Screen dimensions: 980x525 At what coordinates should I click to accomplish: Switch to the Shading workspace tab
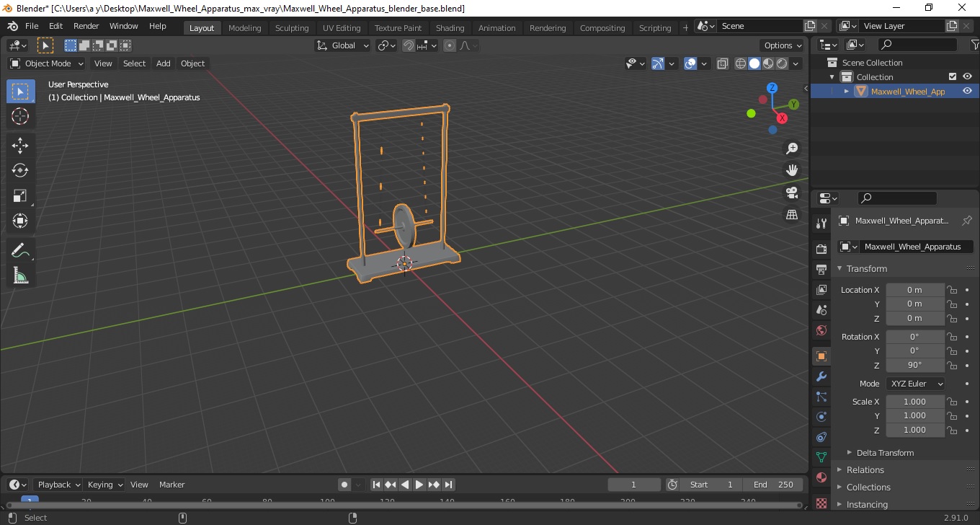tap(450, 28)
